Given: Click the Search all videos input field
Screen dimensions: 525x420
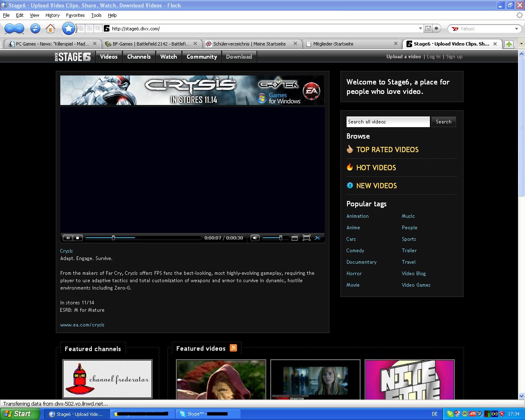Looking at the screenshot, I should [x=388, y=122].
